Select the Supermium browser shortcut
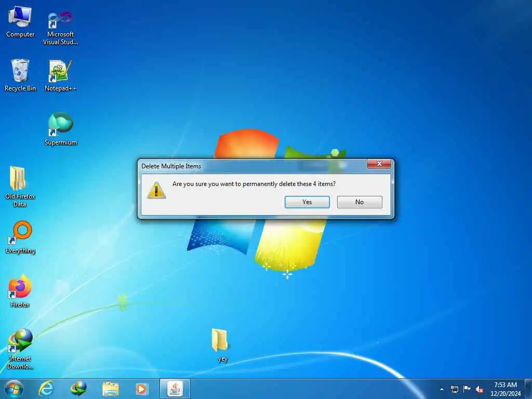The width and height of the screenshot is (532, 399). [x=60, y=129]
